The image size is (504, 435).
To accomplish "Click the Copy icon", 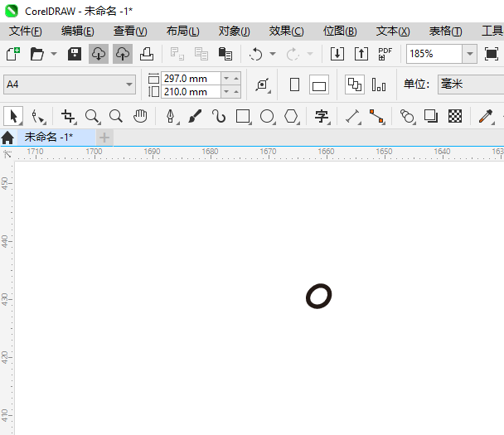I will (201, 54).
